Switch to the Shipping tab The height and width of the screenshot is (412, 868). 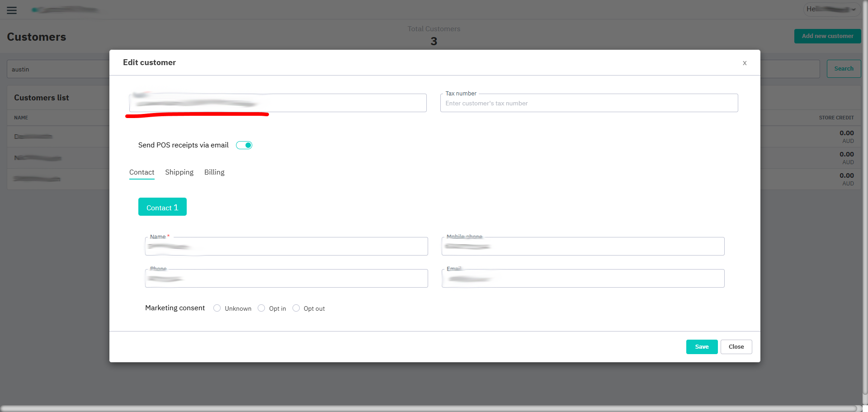click(x=179, y=172)
